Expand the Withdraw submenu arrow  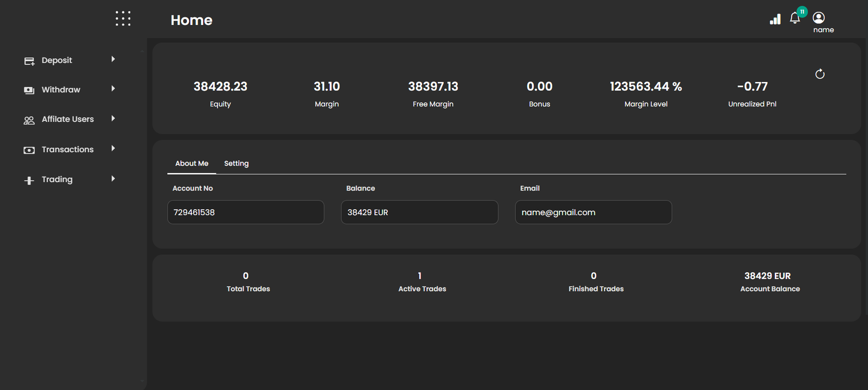pyautogui.click(x=113, y=89)
